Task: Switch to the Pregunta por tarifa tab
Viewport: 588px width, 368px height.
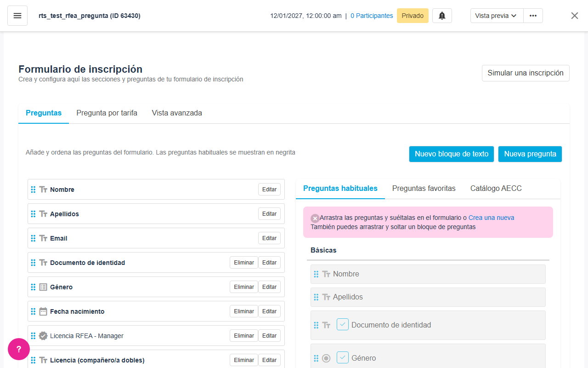Action: click(107, 113)
